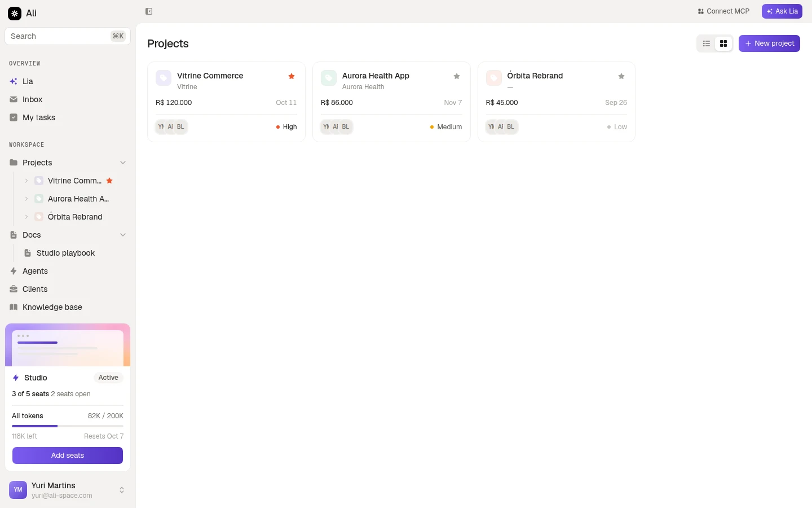This screenshot has width=812, height=508.
Task: Focus the Search field
Action: pyautogui.click(x=68, y=36)
